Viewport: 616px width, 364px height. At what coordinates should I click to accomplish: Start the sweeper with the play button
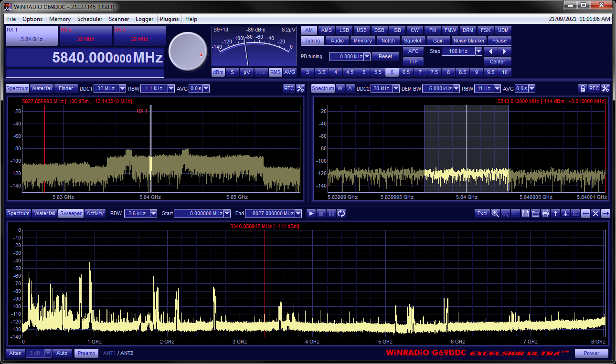pos(311,213)
